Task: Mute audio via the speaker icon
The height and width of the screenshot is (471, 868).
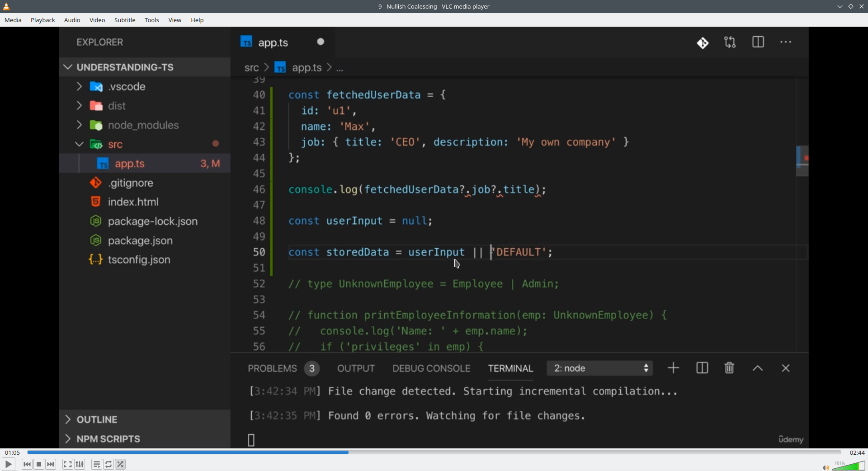Action: (x=825, y=467)
